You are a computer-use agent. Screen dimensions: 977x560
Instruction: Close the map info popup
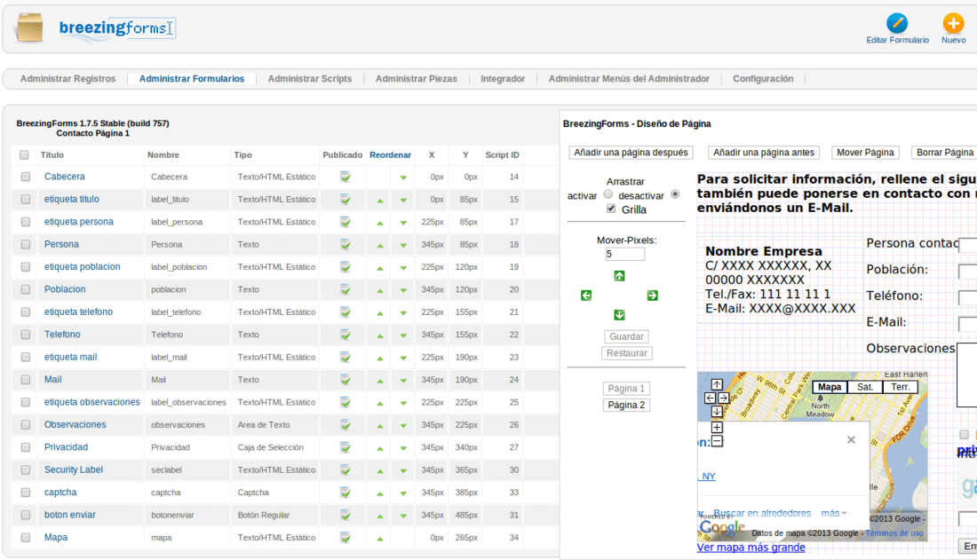click(x=851, y=440)
